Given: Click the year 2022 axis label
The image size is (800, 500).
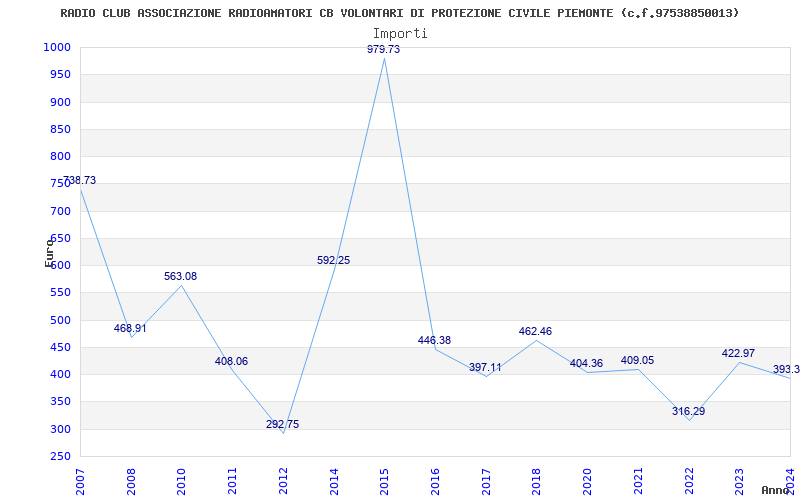Looking at the screenshot, I should click(x=689, y=481).
